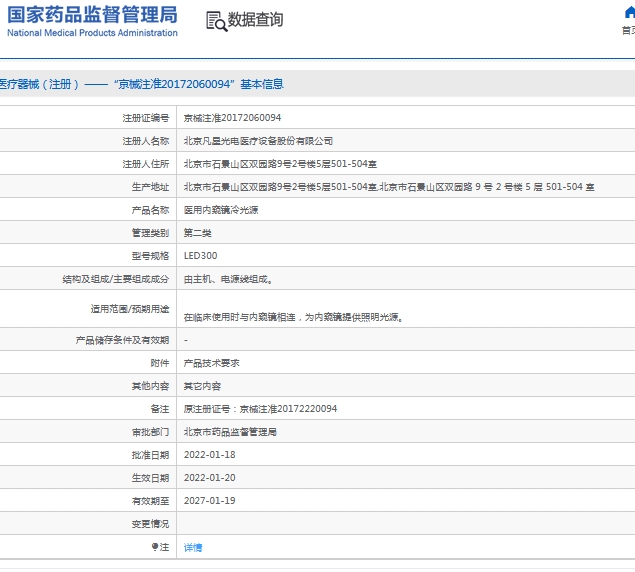Click the 结构及组成/主要组成成分 label
This screenshot has height=572, width=635.
pos(115,279)
